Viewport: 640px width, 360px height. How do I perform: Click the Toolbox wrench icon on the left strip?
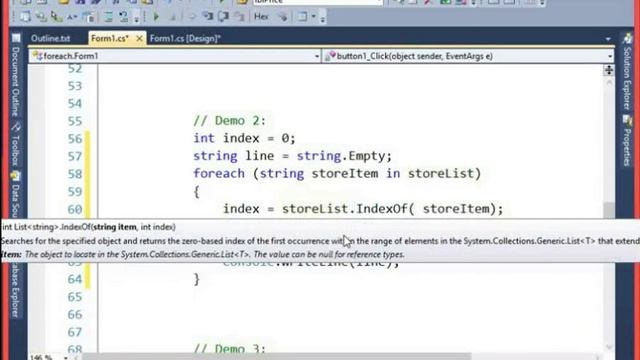(x=16, y=127)
